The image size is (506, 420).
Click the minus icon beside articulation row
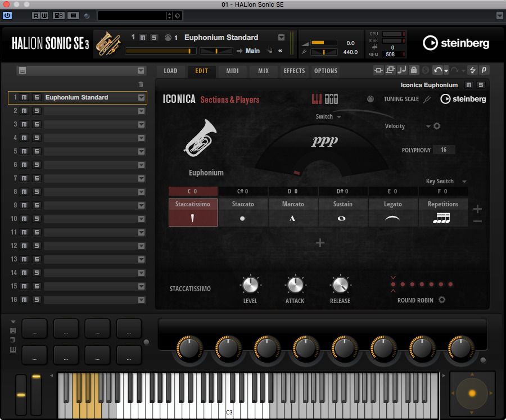[477, 222]
